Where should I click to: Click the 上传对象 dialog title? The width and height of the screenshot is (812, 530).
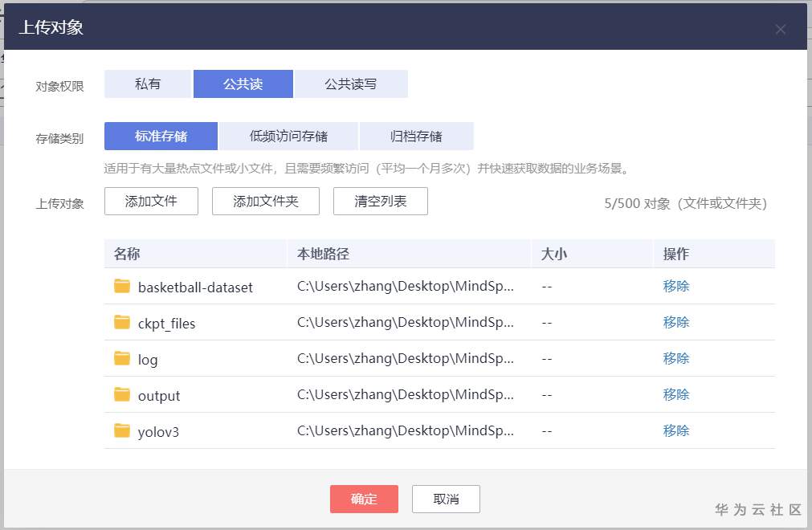click(51, 27)
